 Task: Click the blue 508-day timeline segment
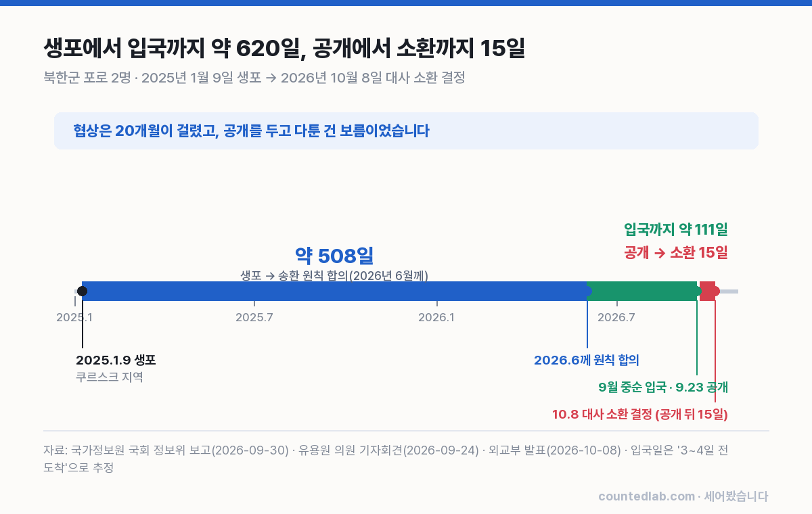(x=334, y=291)
